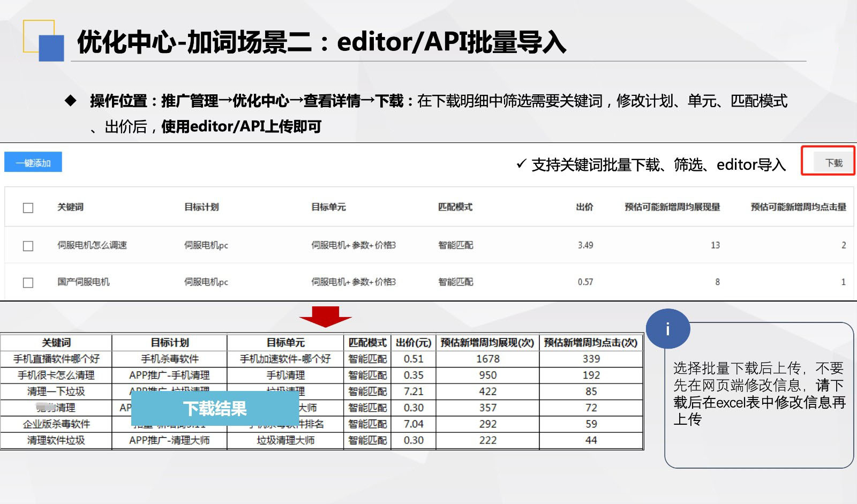Click spreadsheet header 出价(元)
This screenshot has height=504, width=857.
[414, 343]
